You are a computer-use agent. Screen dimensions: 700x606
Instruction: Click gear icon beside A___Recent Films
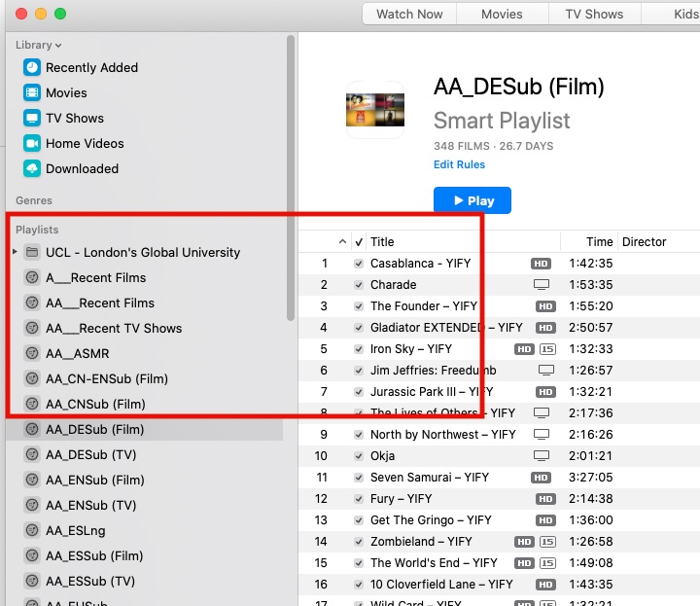click(x=32, y=277)
